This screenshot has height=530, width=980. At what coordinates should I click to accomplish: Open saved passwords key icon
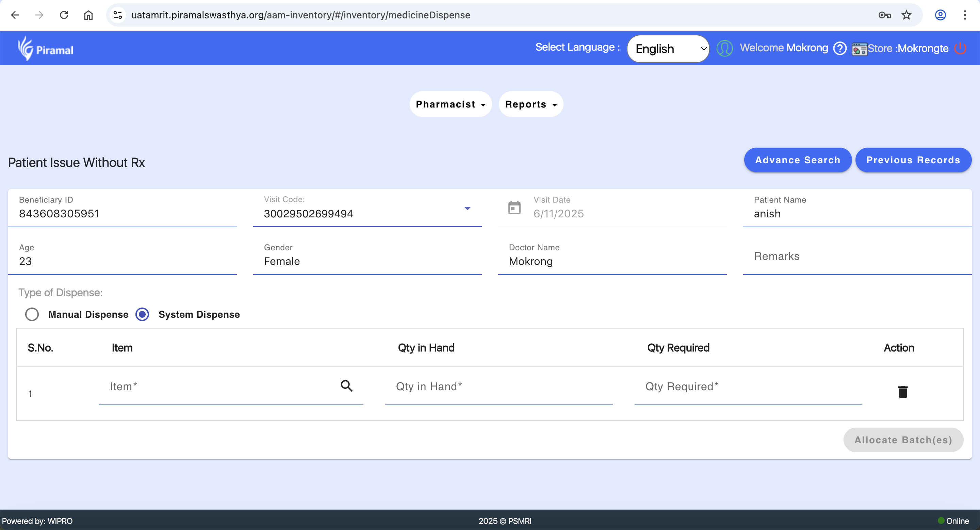click(884, 15)
